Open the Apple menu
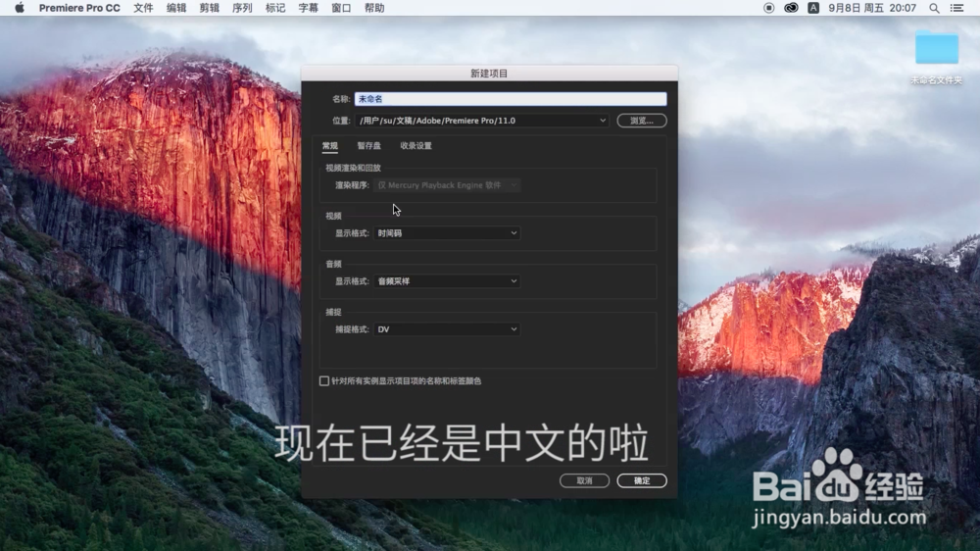980x551 pixels. pos(20,8)
